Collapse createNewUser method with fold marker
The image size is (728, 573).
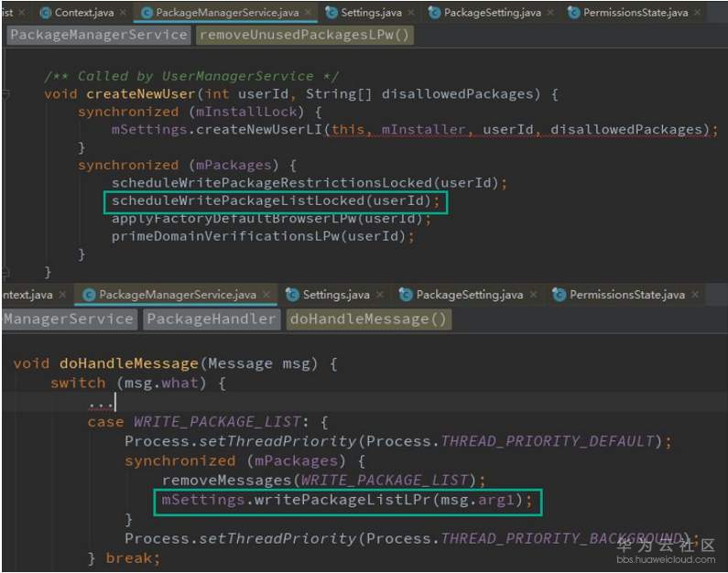tap(6, 94)
